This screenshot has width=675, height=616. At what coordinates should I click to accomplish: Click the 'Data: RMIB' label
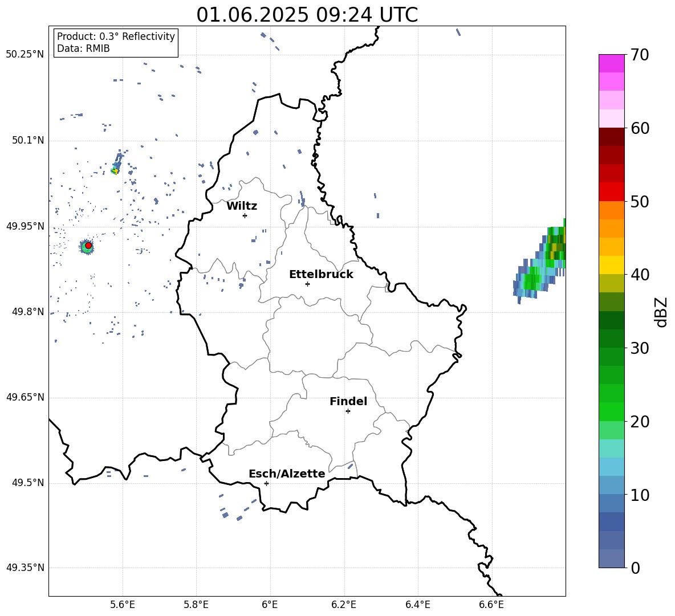(83, 48)
